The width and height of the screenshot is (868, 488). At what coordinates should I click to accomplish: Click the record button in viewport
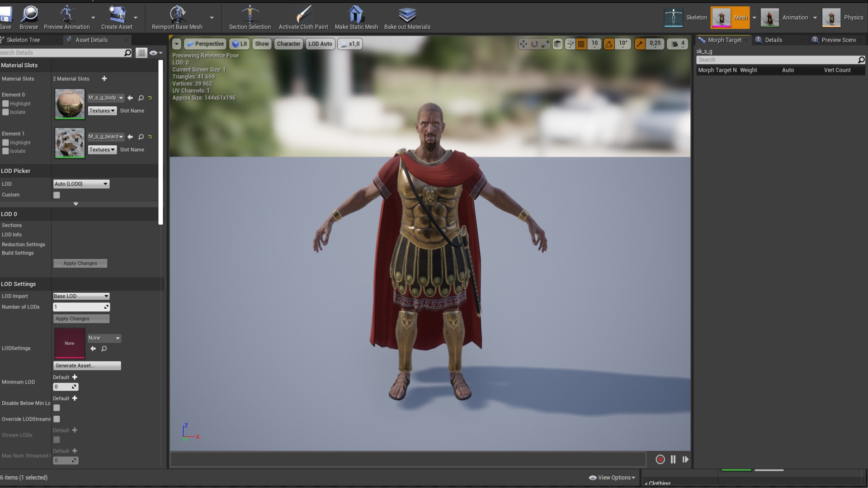pos(660,460)
